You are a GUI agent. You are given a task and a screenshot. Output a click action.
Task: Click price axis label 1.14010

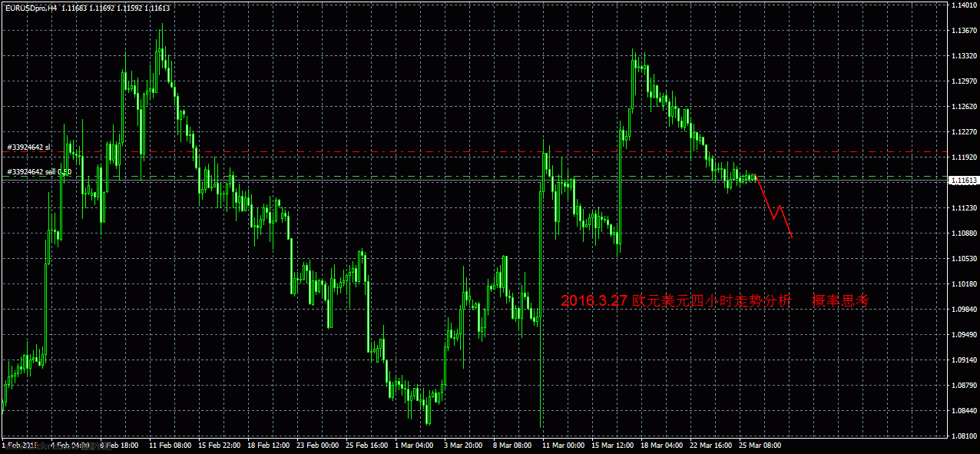coord(965,5)
